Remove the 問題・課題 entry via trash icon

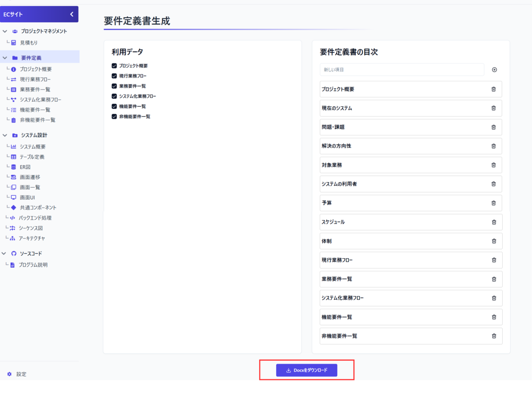[x=493, y=127]
